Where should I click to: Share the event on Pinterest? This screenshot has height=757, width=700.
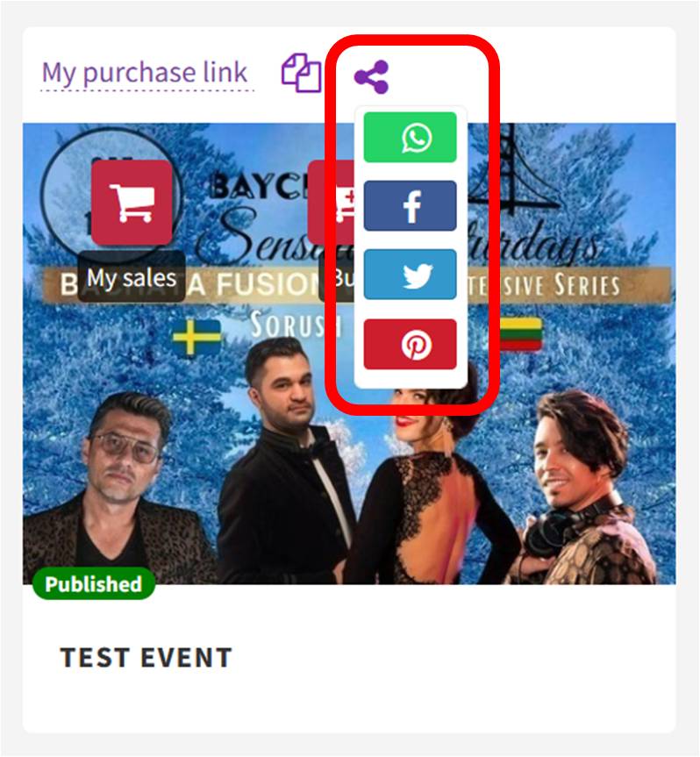[410, 344]
